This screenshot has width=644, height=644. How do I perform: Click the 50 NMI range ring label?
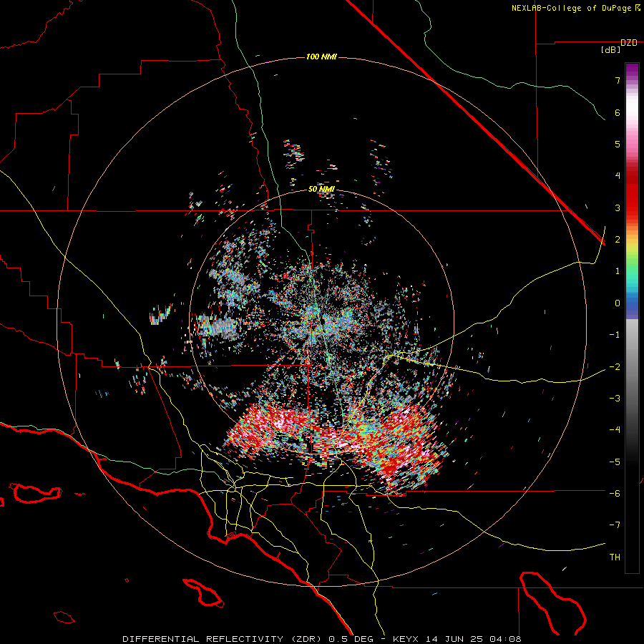click(321, 189)
